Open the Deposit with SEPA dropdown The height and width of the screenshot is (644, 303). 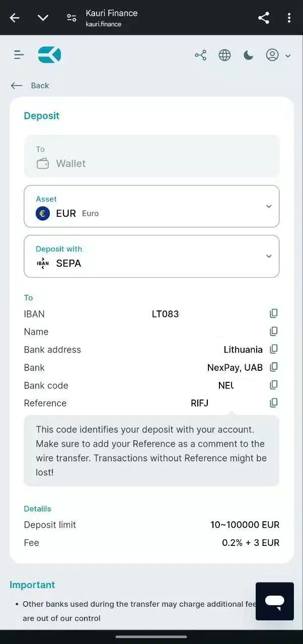pos(151,256)
